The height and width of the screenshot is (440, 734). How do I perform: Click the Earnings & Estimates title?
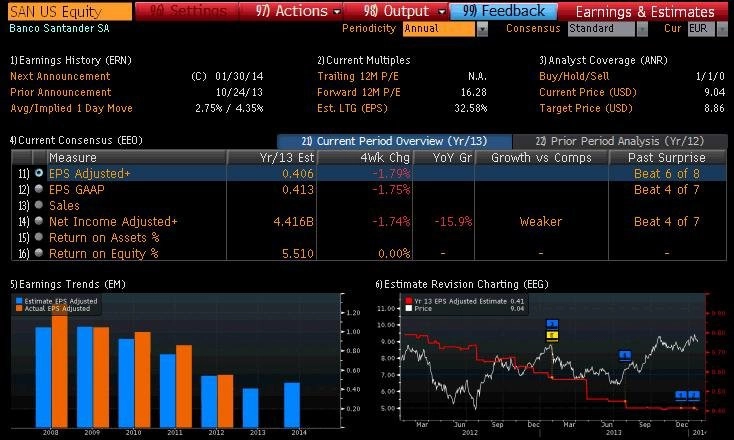click(x=645, y=11)
